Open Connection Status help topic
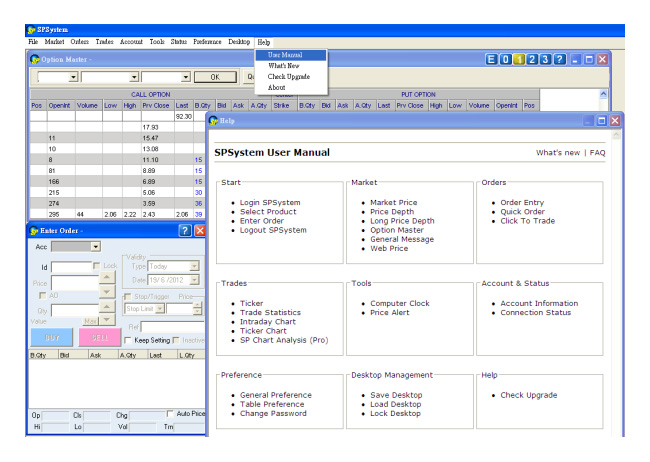 coord(536,312)
